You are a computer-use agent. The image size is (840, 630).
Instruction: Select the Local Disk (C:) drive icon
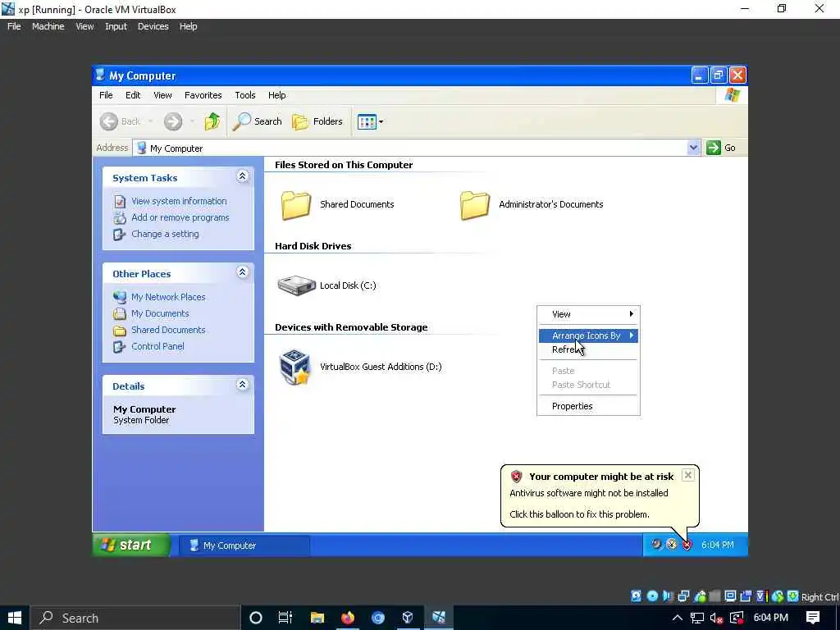[296, 285]
